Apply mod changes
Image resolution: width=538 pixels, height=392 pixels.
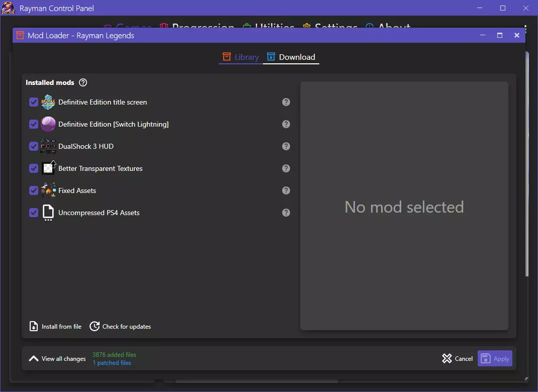[x=495, y=359]
